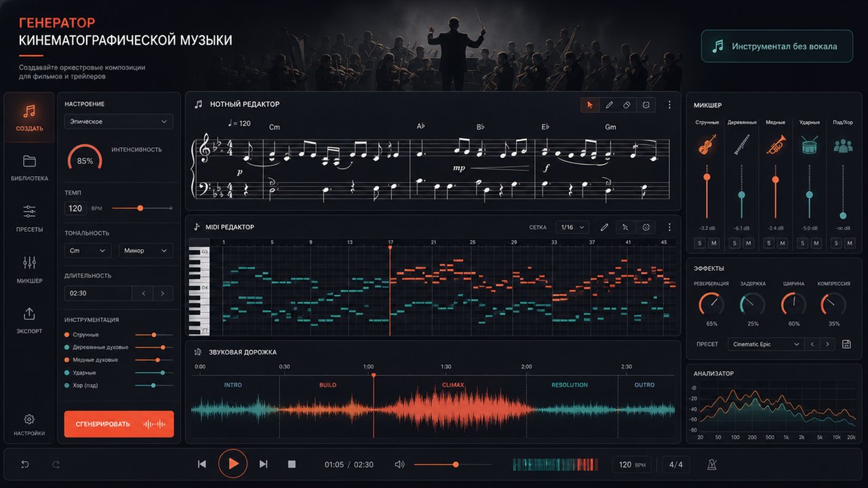Click the violin icon for Струнные
Image resolution: width=868 pixels, height=488 pixels.
[707, 144]
